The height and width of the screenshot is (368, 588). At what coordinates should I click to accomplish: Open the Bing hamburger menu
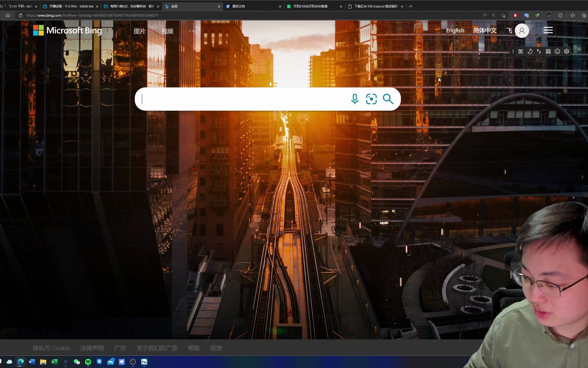click(548, 30)
